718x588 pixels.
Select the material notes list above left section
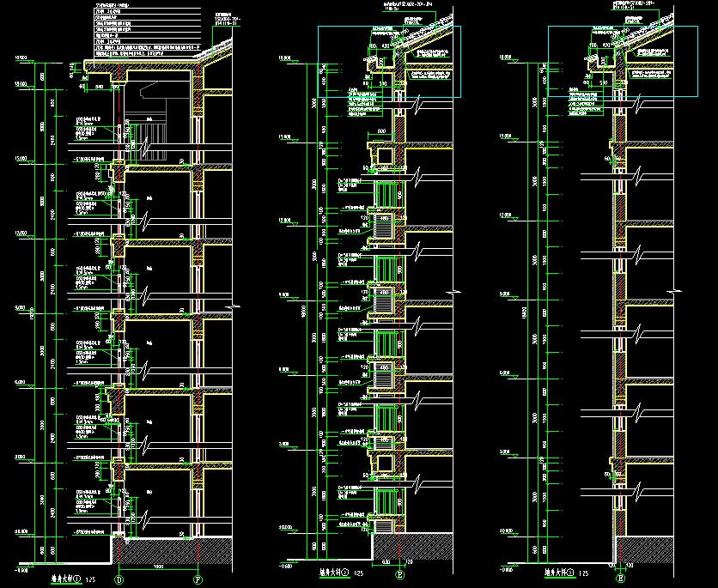tap(146, 30)
